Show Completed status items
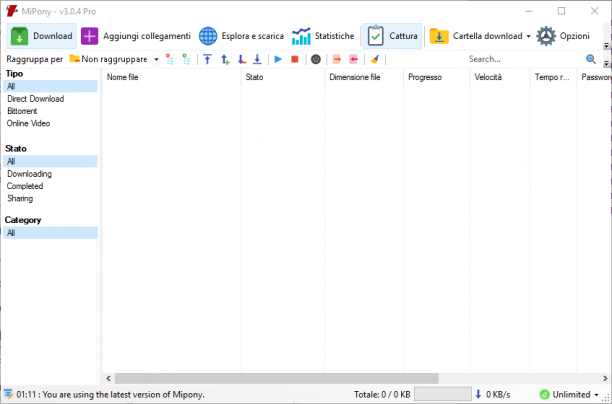Image resolution: width=612 pixels, height=404 pixels. pyautogui.click(x=25, y=186)
